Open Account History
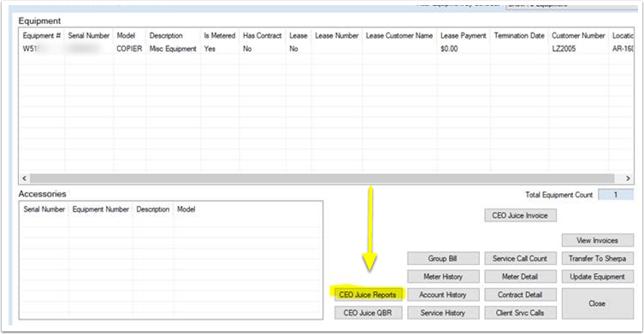This screenshot has height=334, width=644. click(x=443, y=295)
